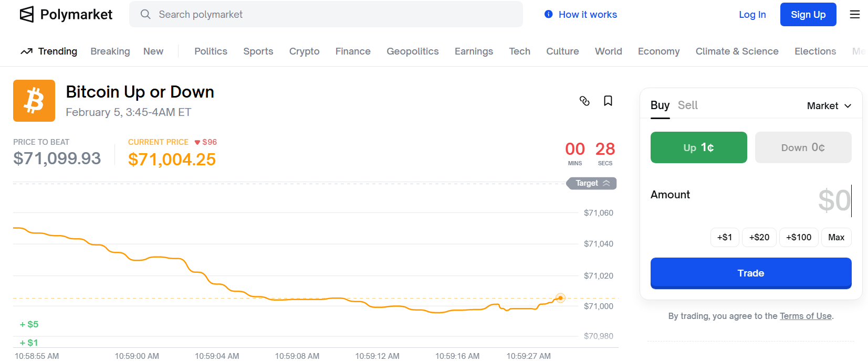Screen dimensions: 868x362
Task: Add $20 to the amount
Action: [759, 237]
